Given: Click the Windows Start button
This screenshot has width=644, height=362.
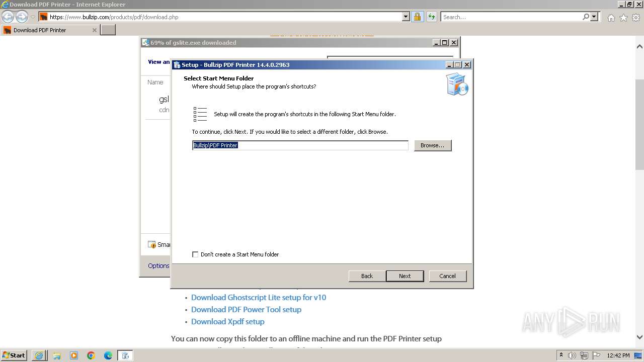Looking at the screenshot, I should coord(14,355).
